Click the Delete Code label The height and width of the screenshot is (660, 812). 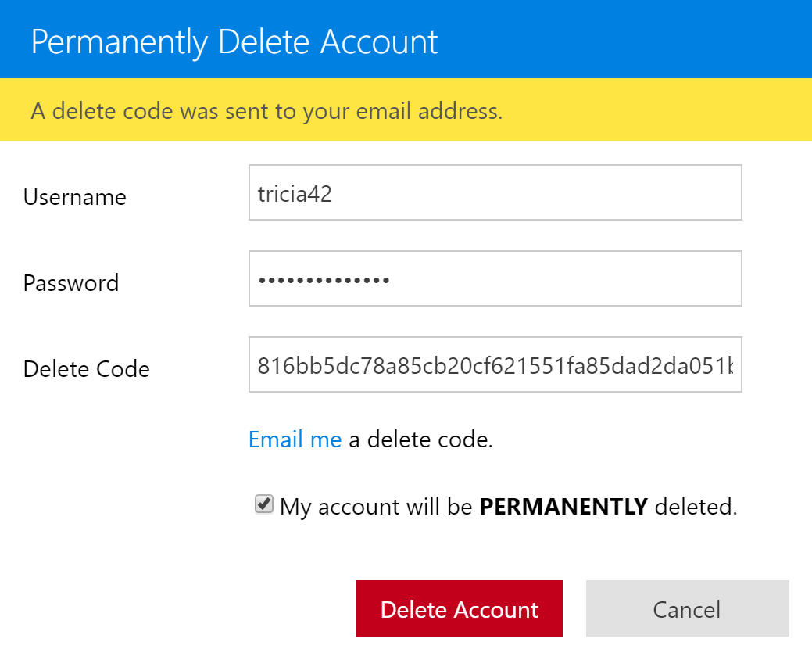87,369
